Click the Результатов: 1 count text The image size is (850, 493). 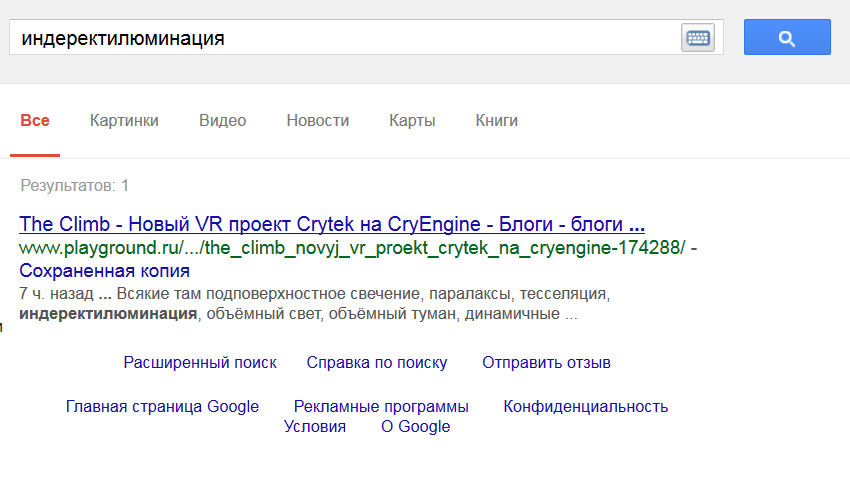[x=75, y=185]
